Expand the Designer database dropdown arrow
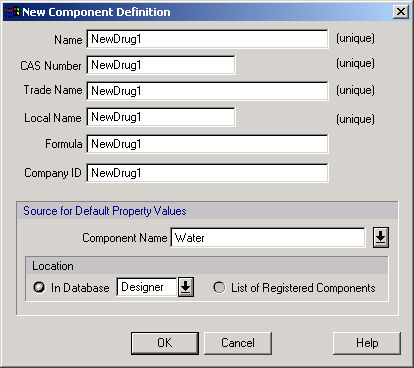The height and width of the screenshot is (368, 414). [x=186, y=287]
